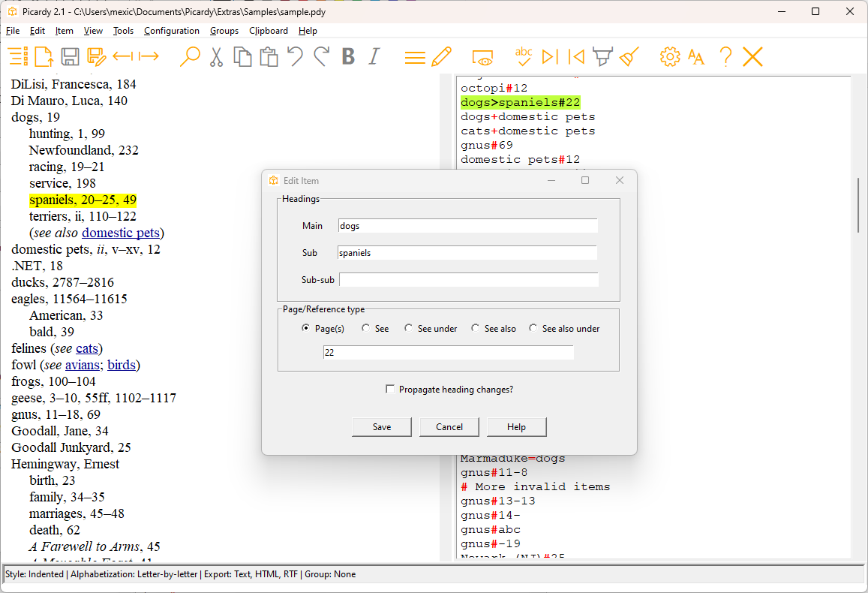
Task: Click the index list icon in toolbar
Action: [18, 56]
